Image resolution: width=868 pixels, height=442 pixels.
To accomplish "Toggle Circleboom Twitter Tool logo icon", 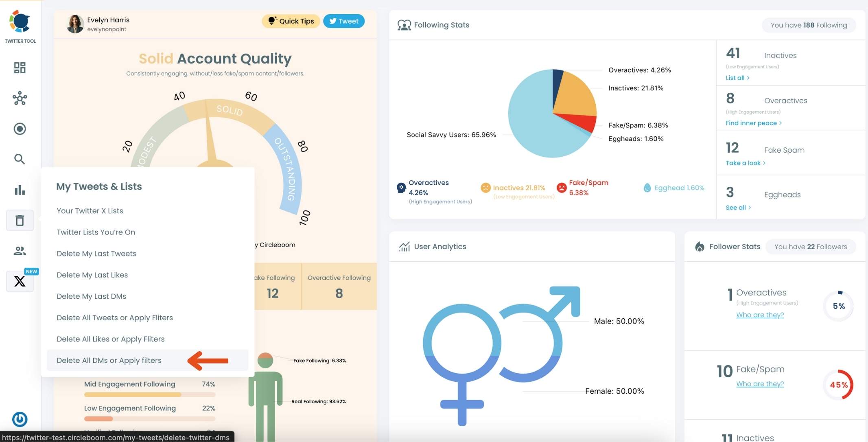I will (x=20, y=22).
